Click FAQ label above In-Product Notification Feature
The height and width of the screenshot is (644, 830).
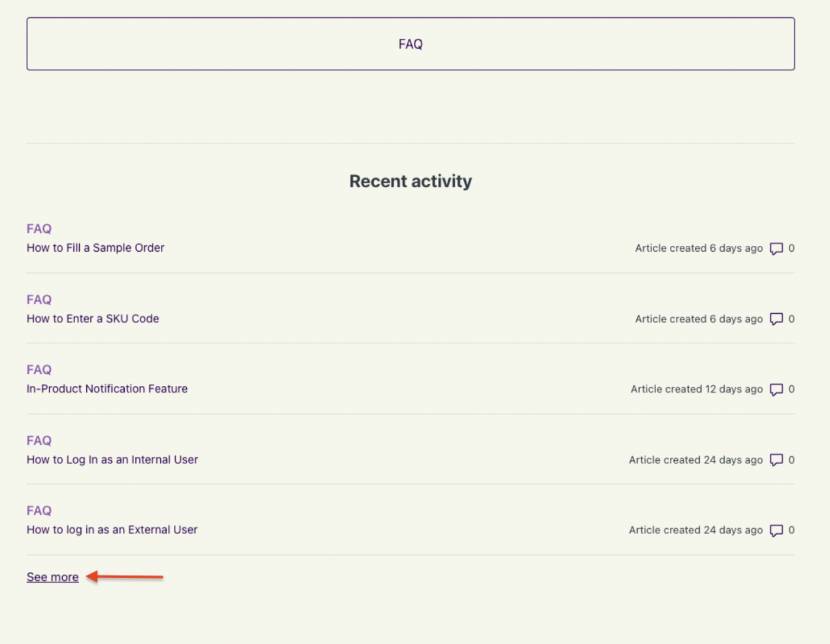(x=39, y=370)
